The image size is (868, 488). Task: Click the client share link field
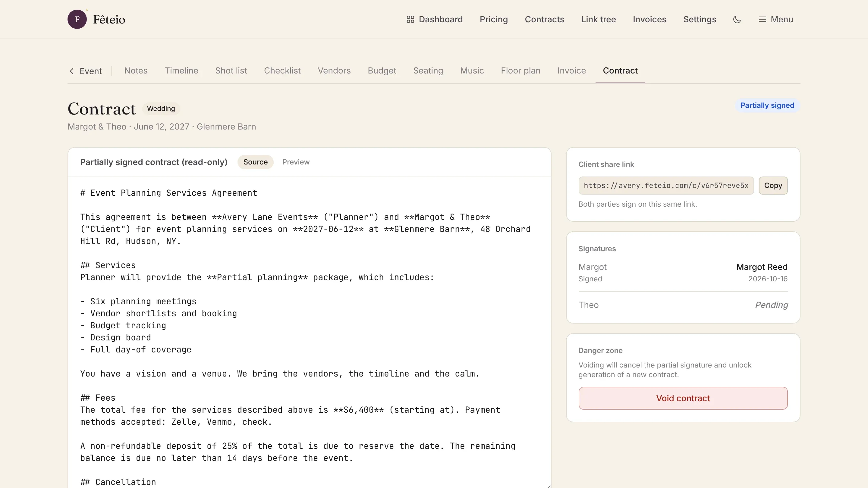click(666, 186)
